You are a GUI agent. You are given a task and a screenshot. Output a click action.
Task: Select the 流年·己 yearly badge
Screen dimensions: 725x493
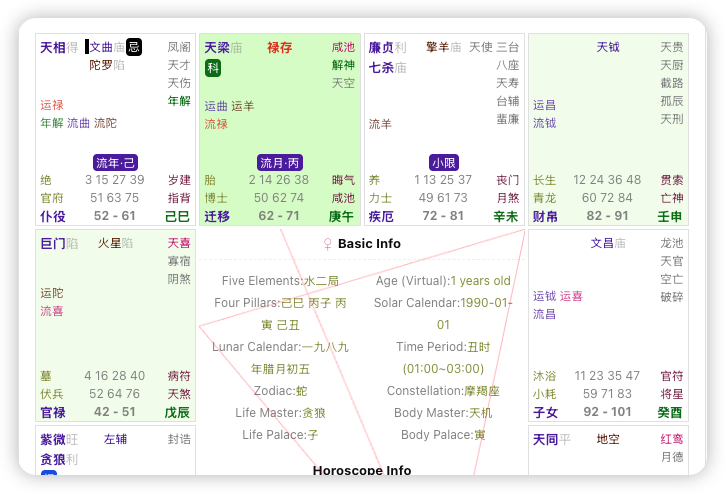[116, 163]
